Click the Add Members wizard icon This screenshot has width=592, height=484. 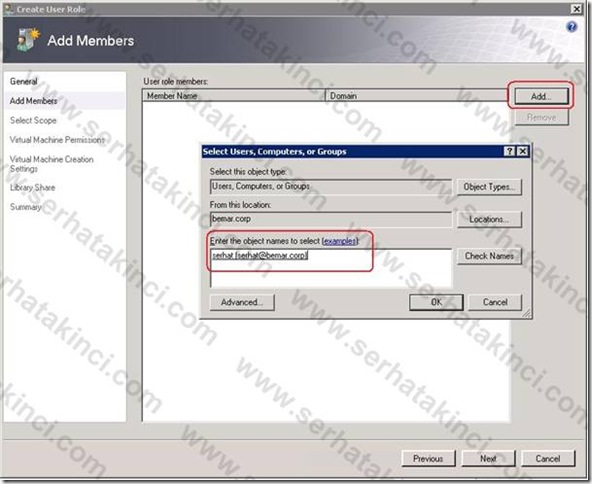pos(28,39)
